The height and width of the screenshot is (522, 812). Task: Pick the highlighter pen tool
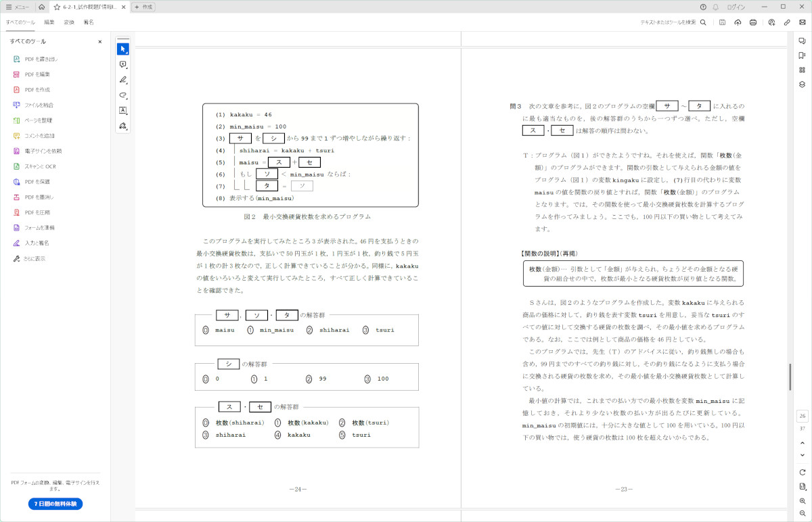[x=122, y=80]
